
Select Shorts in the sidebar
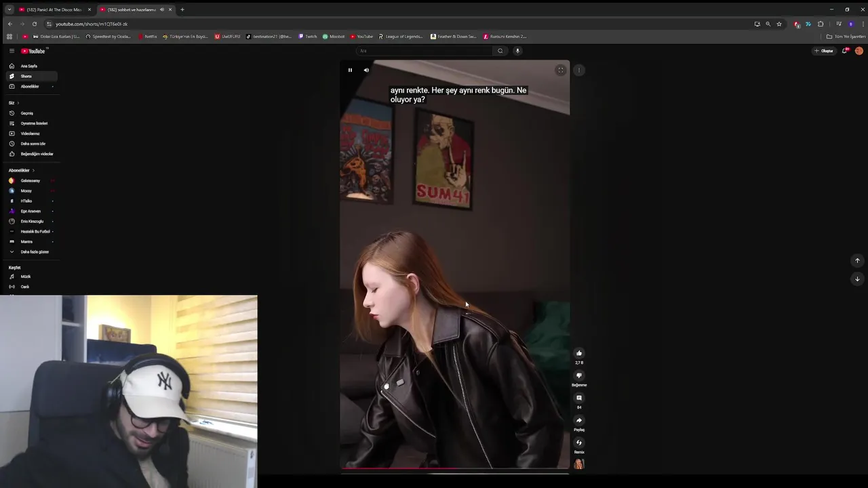click(31, 76)
